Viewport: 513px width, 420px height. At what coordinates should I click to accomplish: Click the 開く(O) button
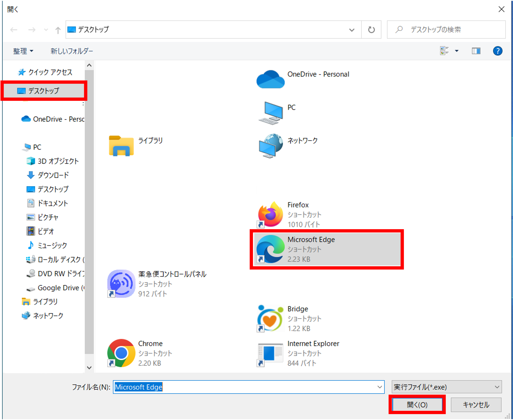click(x=417, y=405)
